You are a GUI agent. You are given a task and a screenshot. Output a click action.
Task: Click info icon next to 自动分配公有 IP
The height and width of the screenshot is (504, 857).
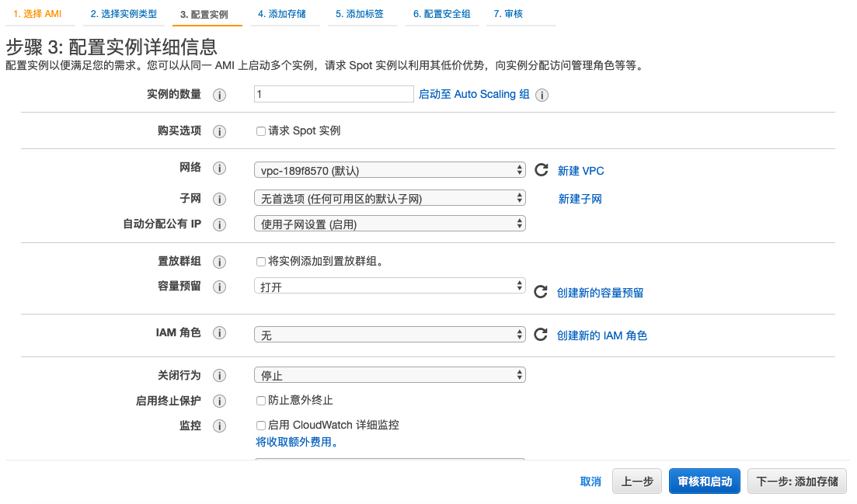tap(219, 225)
